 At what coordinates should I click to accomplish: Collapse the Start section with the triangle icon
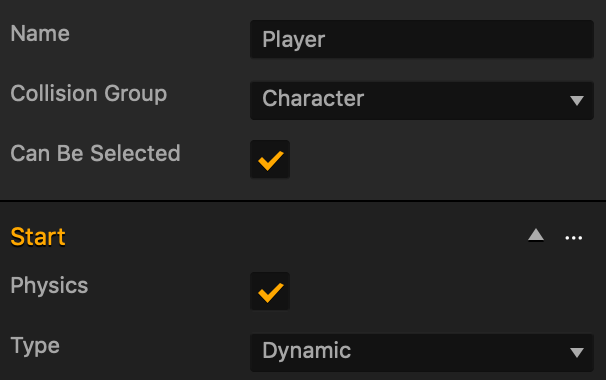point(536,235)
